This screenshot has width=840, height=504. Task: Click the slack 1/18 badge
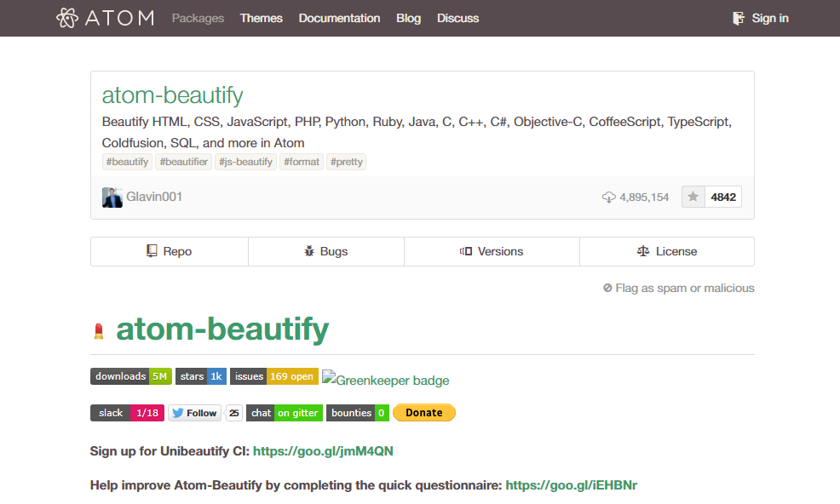(128, 413)
